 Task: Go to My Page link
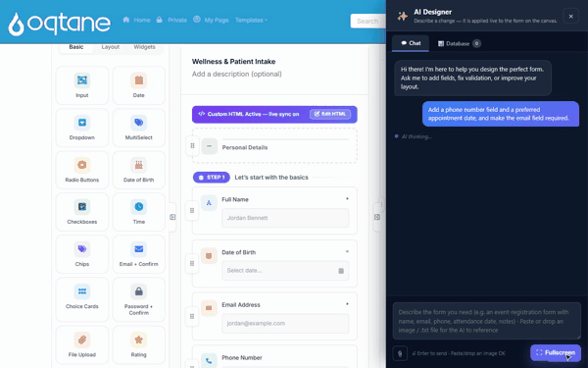(211, 20)
